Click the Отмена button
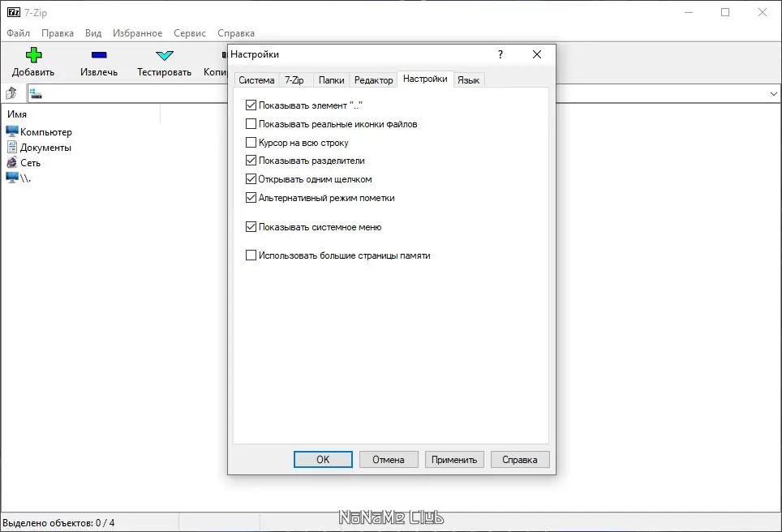Screen dimensions: 782x532 [389, 459]
